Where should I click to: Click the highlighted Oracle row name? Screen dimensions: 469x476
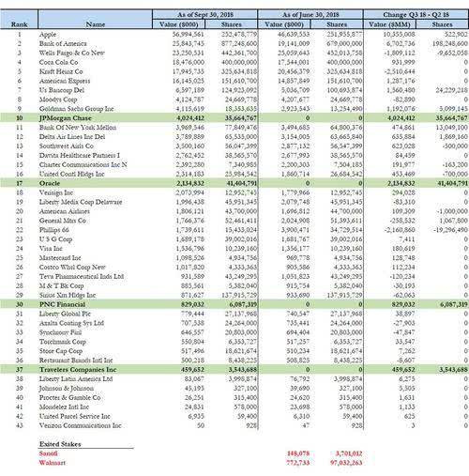(x=50, y=183)
